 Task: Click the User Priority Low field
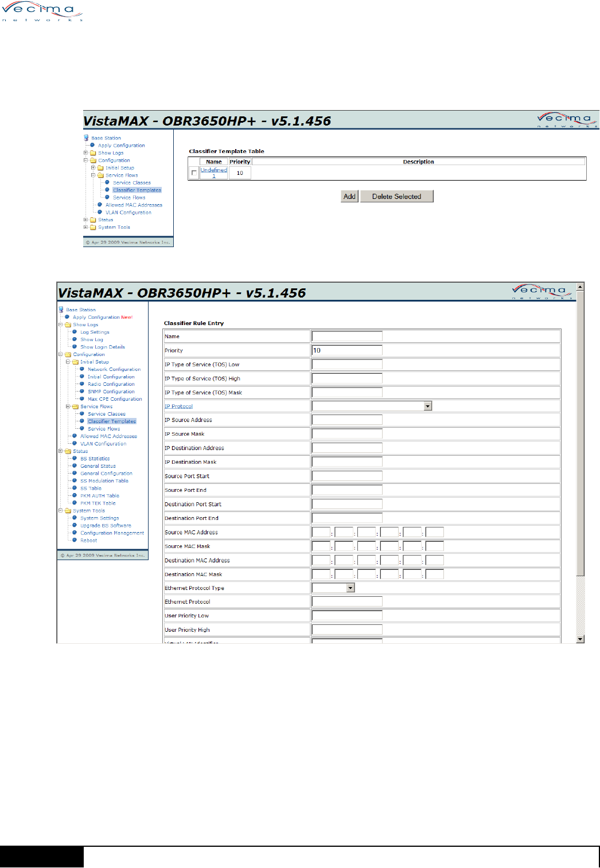point(347,616)
